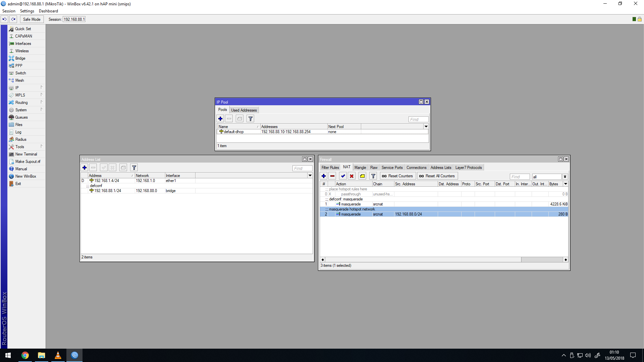Add a new pool in IP Pool window
Image resolution: width=644 pixels, height=362 pixels.
pyautogui.click(x=220, y=118)
